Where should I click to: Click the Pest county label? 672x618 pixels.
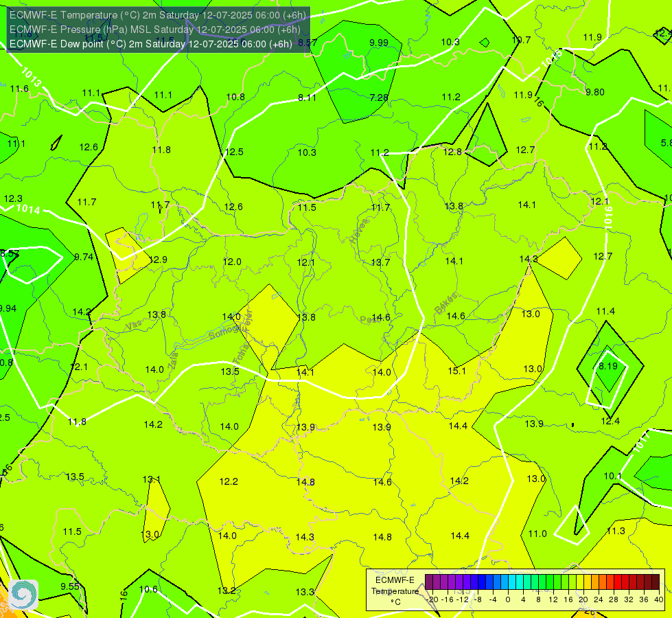(368, 320)
